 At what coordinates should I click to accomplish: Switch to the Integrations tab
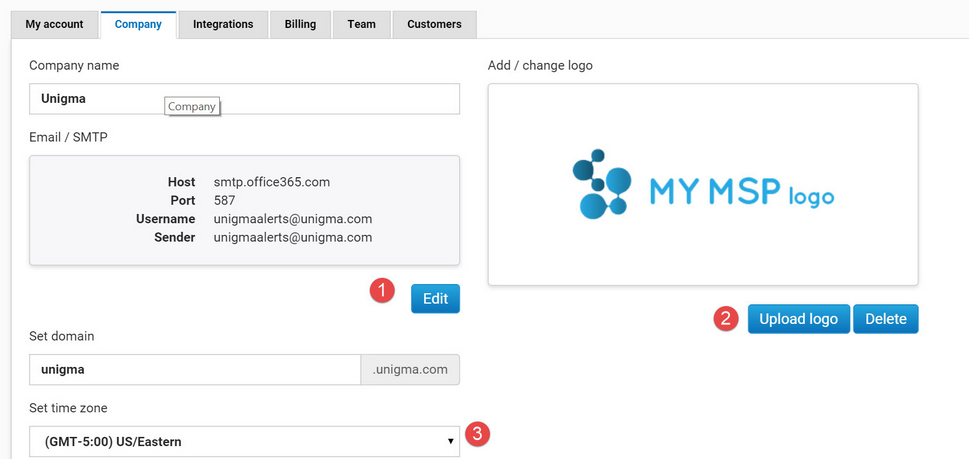point(223,25)
